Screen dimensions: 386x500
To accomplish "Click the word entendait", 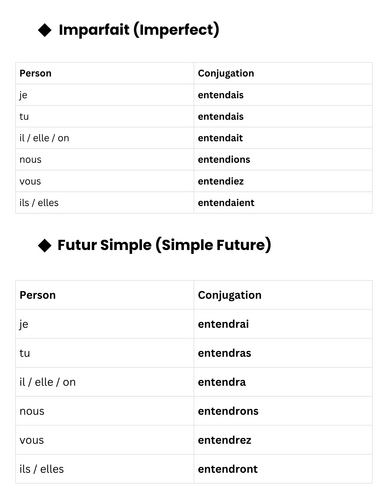I will 220,138.
